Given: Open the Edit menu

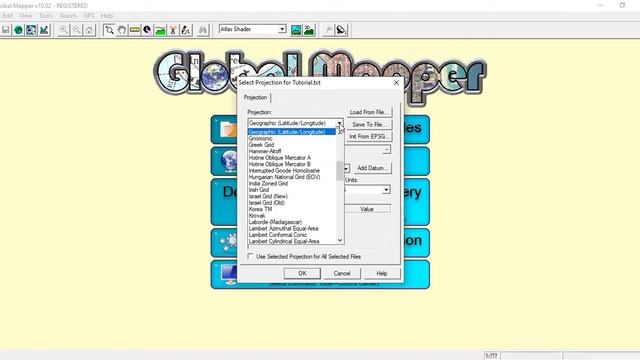Looking at the screenshot, I should click(x=8, y=16).
